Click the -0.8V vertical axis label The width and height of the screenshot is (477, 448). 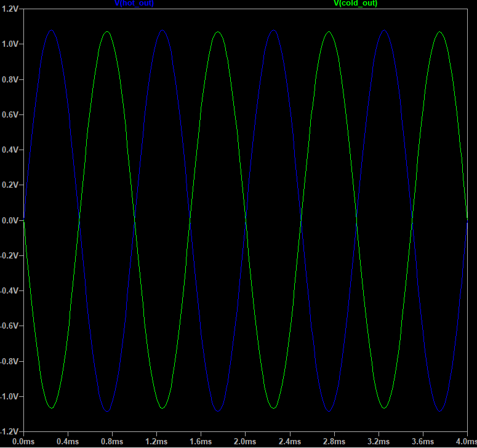click(x=9, y=361)
